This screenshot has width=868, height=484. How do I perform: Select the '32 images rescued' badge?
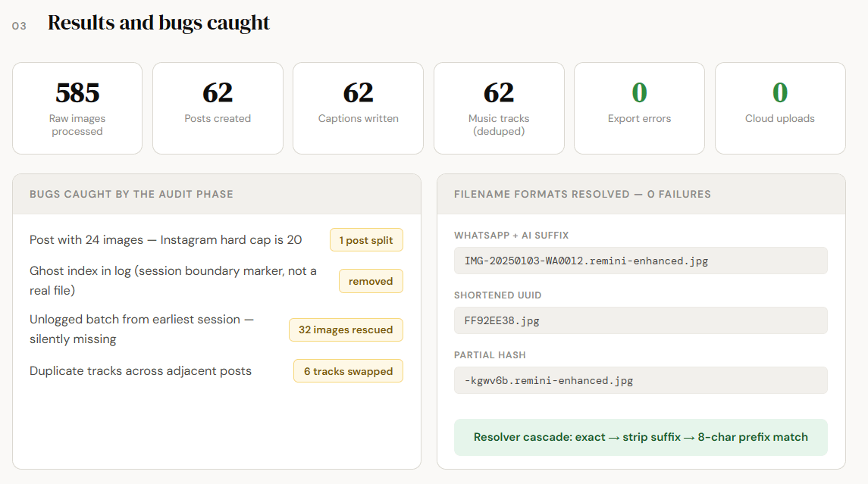tap(346, 329)
